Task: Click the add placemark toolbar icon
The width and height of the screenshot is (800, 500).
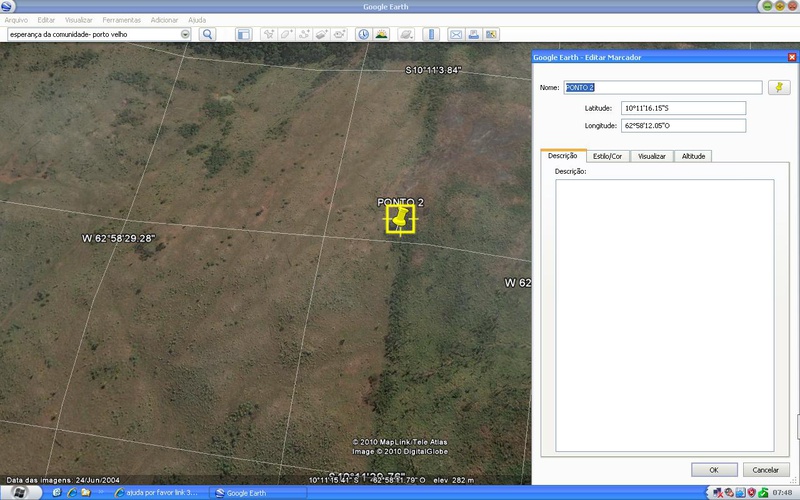Action: point(268,34)
